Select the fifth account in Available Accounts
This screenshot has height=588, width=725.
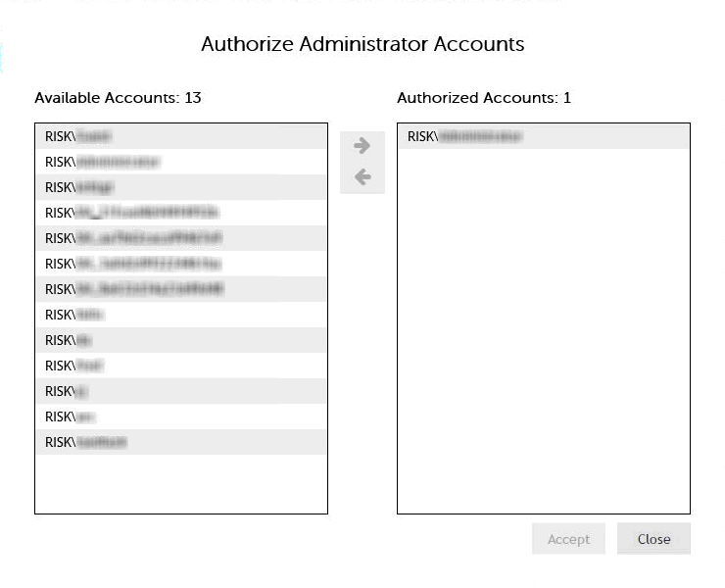coord(180,238)
